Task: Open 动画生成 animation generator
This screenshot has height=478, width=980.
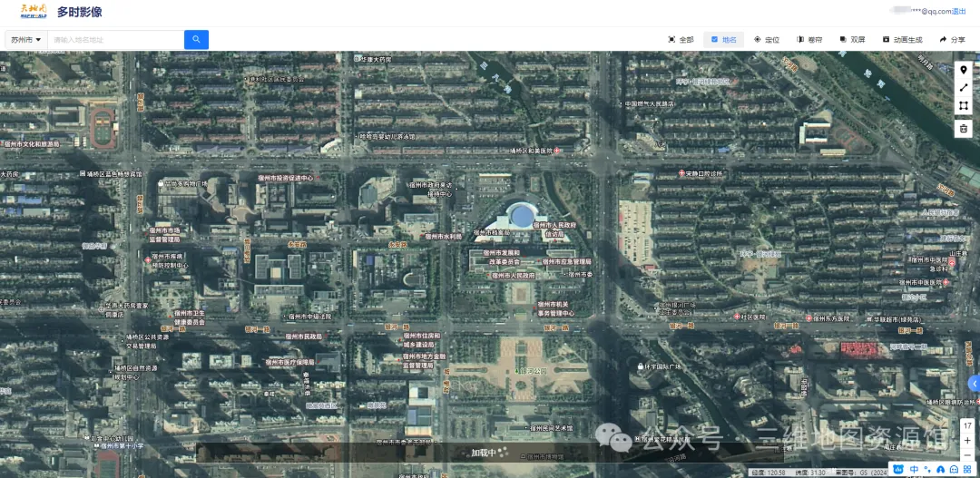Action: pyautogui.click(x=903, y=39)
